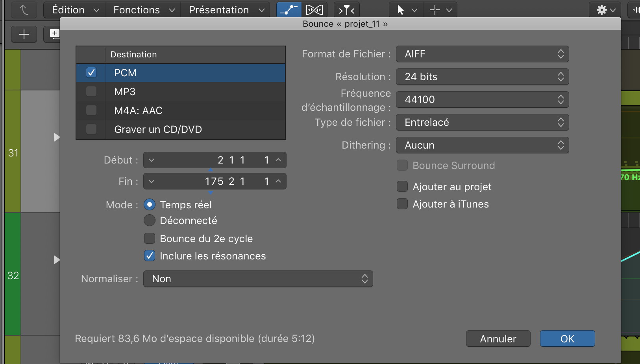Increase the Fin position with up arrow
This screenshot has height=364, width=640.
[x=278, y=181]
